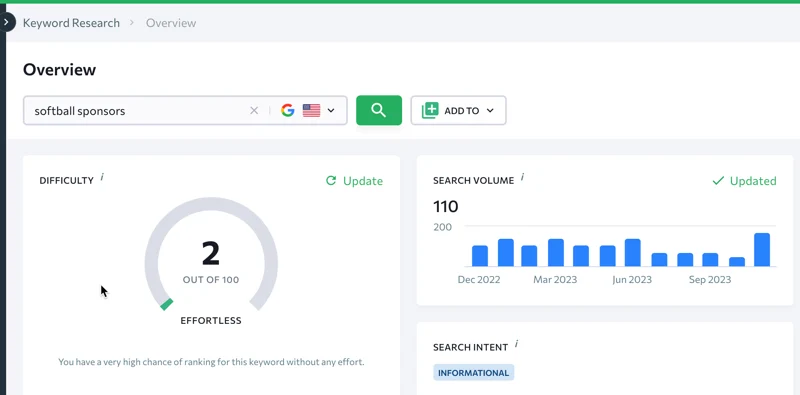Click the INFORMATIONAL intent badge
This screenshot has height=395, width=800.
(x=473, y=373)
